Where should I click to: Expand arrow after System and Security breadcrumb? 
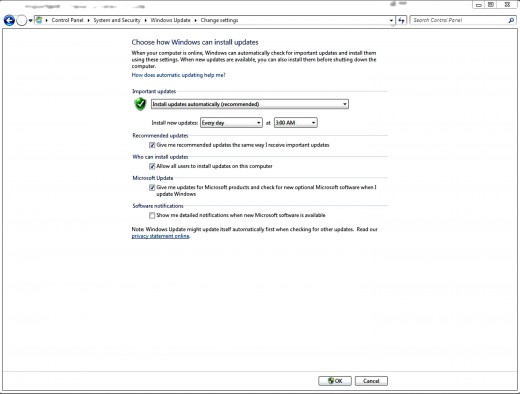(x=146, y=20)
